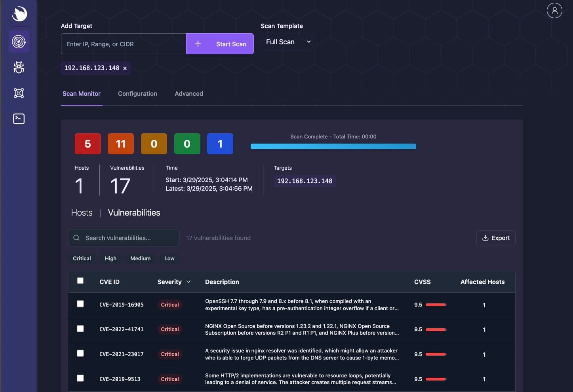Click the search magnifier in vulnerabilities search bar
Image resolution: width=573 pixels, height=392 pixels.
76,238
